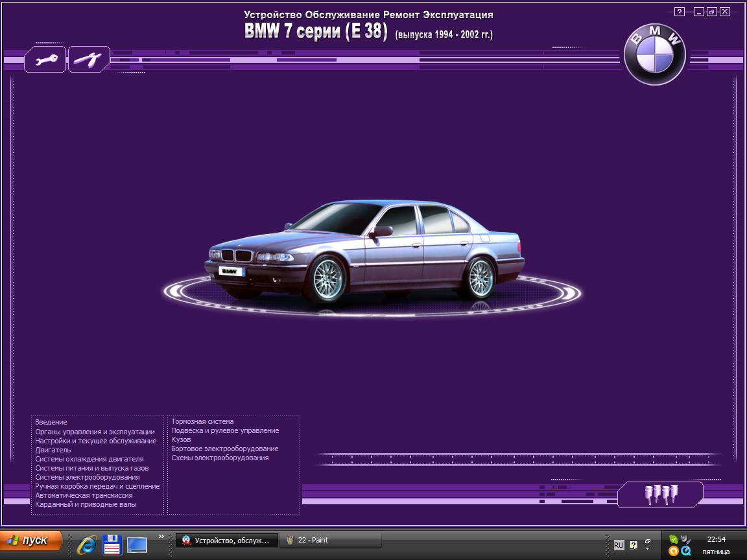Viewport: 747px width, 560px height.
Task: Click the engine pistons icon button
Action: point(660,495)
